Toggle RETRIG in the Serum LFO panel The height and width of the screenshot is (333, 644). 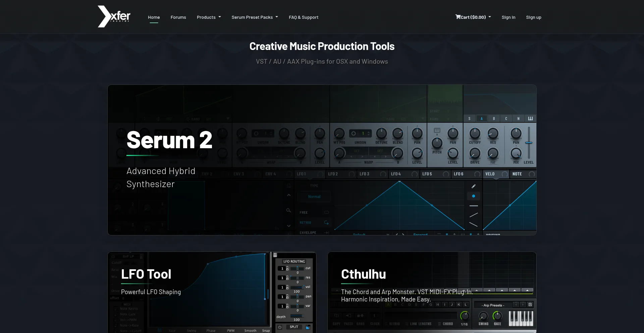[x=326, y=223]
